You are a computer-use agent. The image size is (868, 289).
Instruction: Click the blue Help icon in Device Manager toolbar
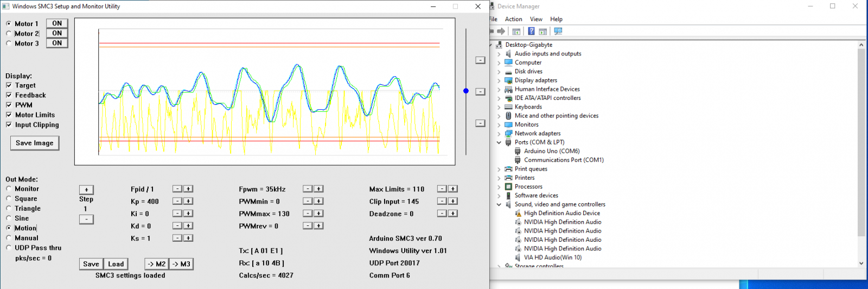pyautogui.click(x=532, y=32)
